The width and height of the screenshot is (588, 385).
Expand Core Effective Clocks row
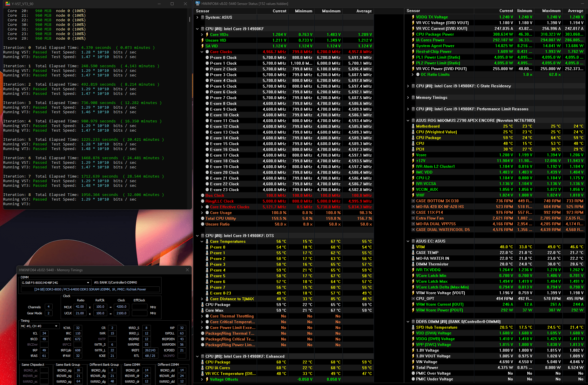[202, 207]
